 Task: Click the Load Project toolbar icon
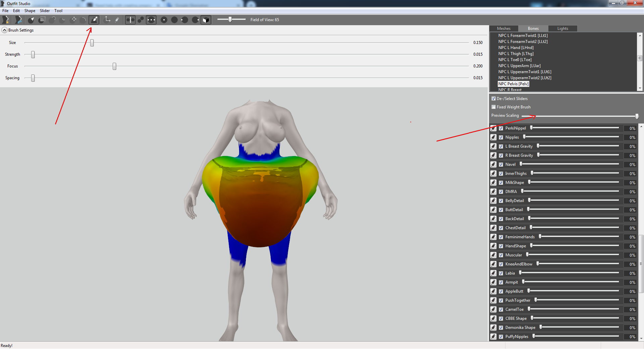pyautogui.click(x=18, y=20)
